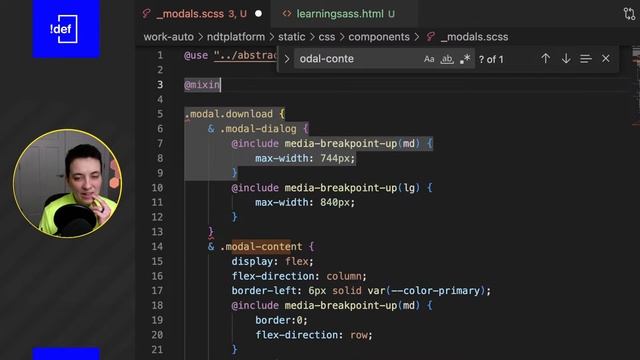Click the '? of 1' match count
Viewport: 640px width, 360px height.
click(x=491, y=60)
